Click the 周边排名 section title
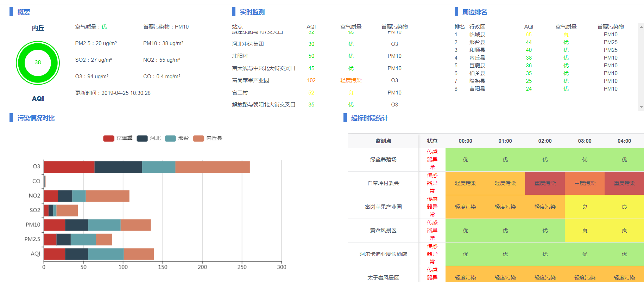644x282 pixels. [x=474, y=12]
